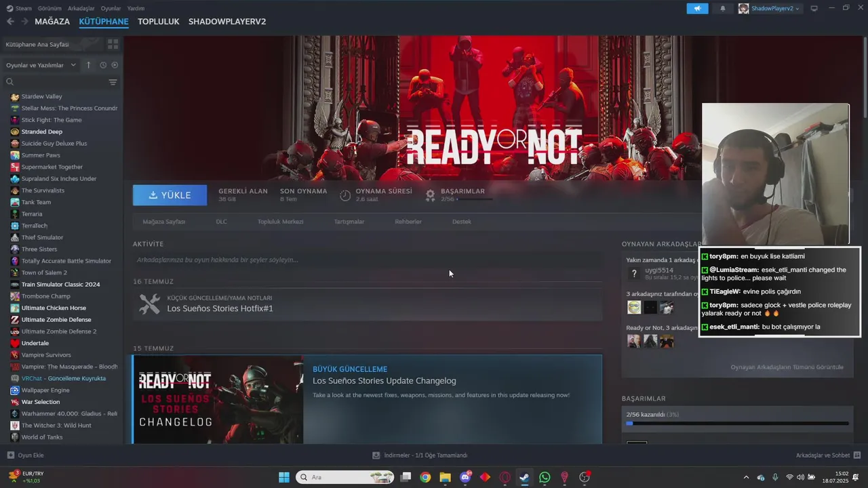868x488 pixels.
Task: Click Oynayan Arkadaşların Tümünü Görüntüle
Action: [x=787, y=367]
